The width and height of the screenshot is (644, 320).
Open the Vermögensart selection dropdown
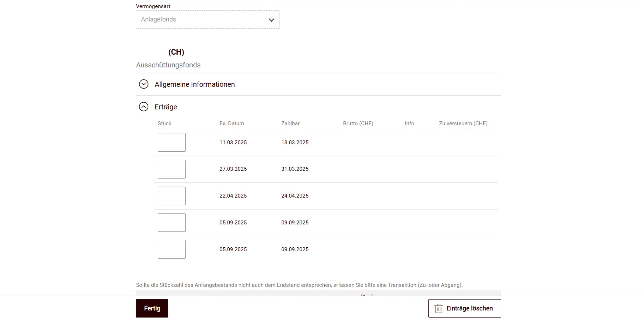click(207, 19)
